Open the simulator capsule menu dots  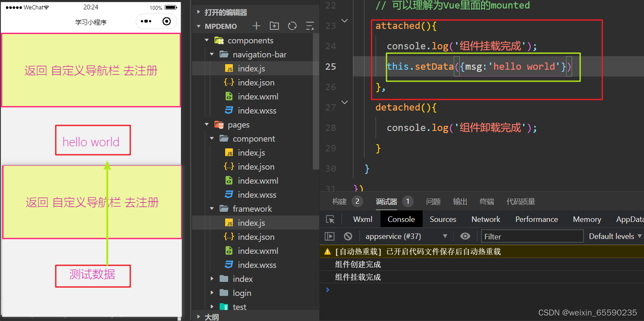(146, 21)
